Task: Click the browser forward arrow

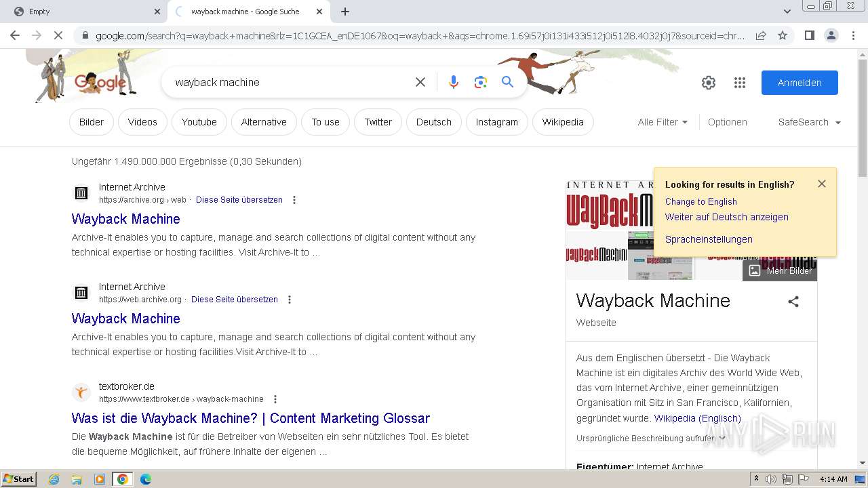Action: (x=37, y=35)
